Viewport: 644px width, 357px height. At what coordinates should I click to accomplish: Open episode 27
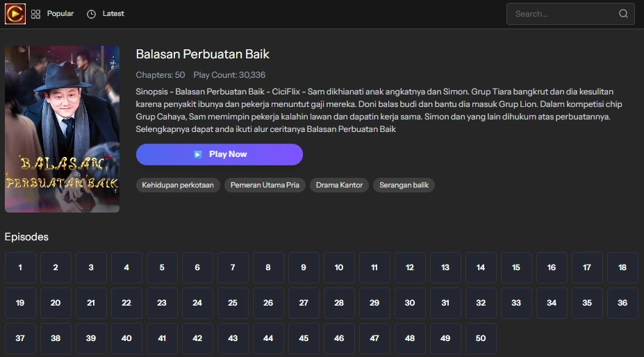tap(304, 303)
